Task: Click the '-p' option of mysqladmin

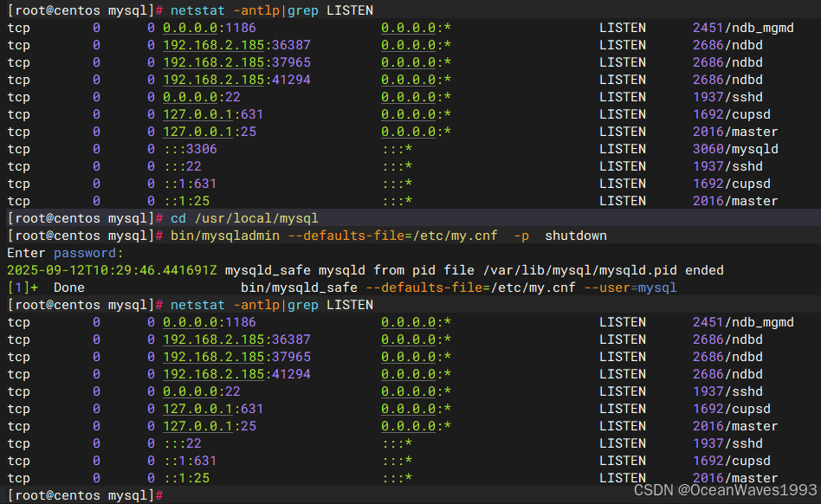Action: 521,236
